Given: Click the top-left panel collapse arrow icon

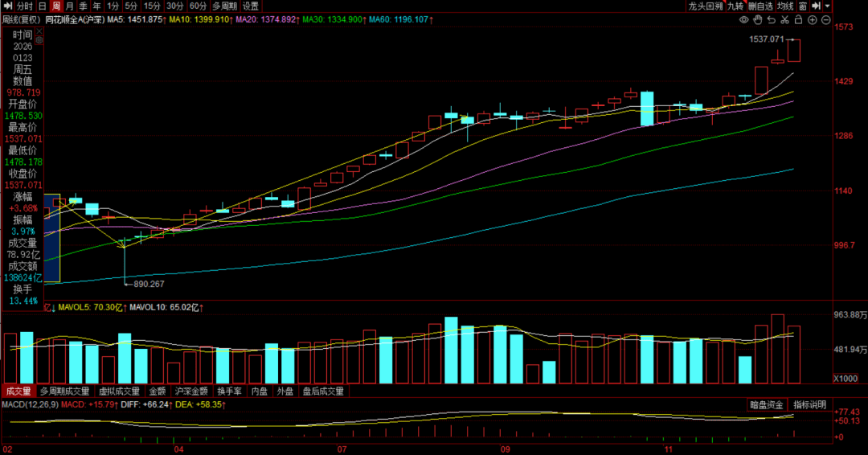Looking at the screenshot, I should pyautogui.click(x=6, y=6).
